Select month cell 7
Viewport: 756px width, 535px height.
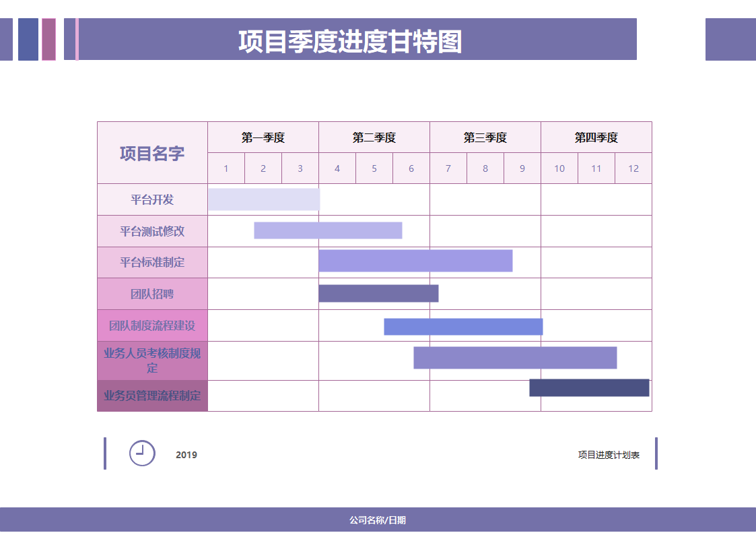tap(448, 168)
